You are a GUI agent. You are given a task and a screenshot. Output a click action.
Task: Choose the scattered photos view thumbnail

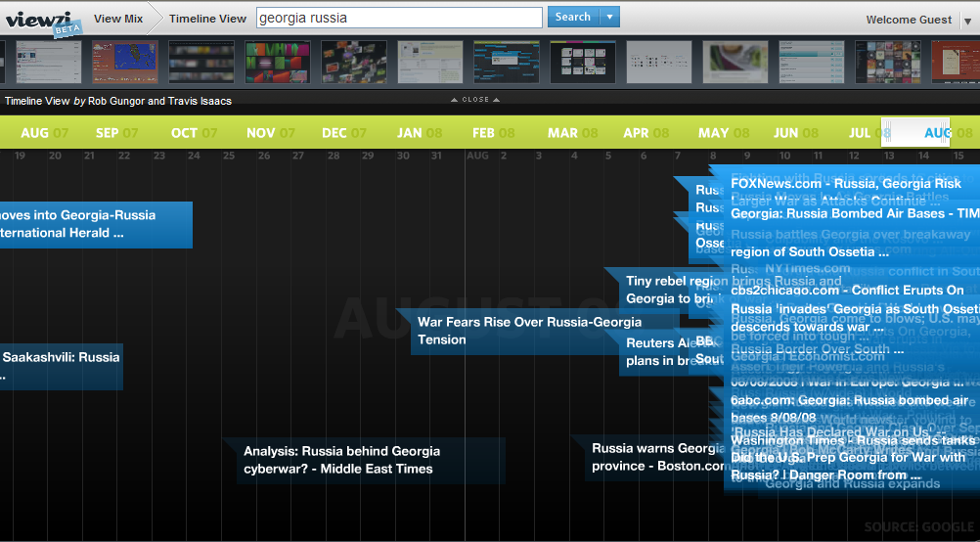[x=354, y=62]
